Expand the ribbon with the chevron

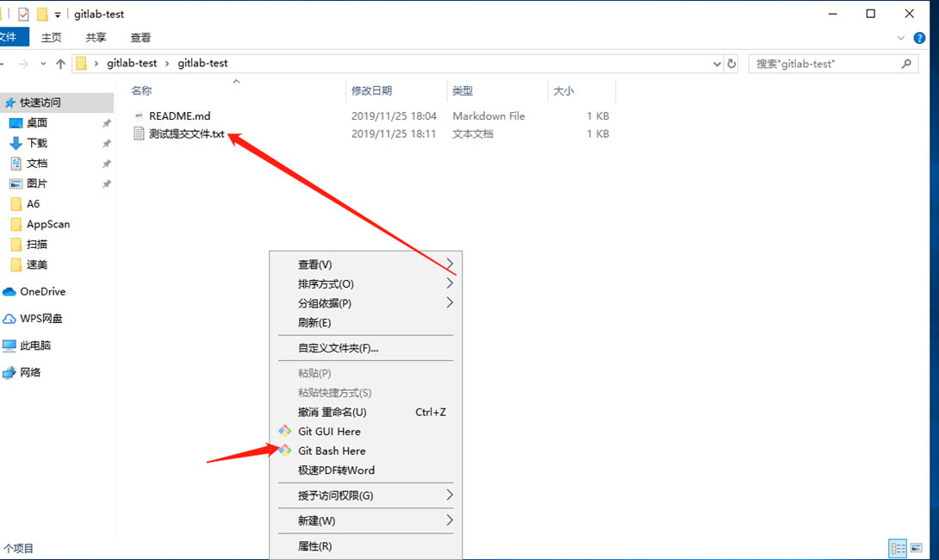click(901, 38)
